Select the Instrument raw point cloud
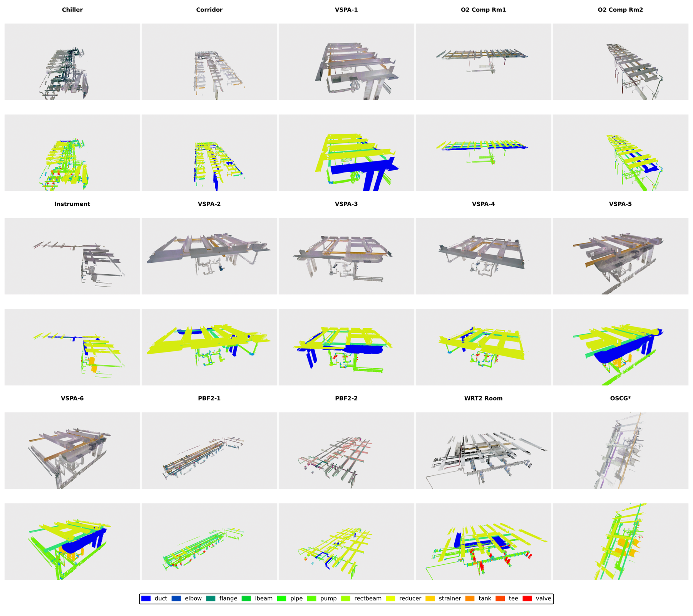This screenshot has height=616, width=693. [x=72, y=256]
